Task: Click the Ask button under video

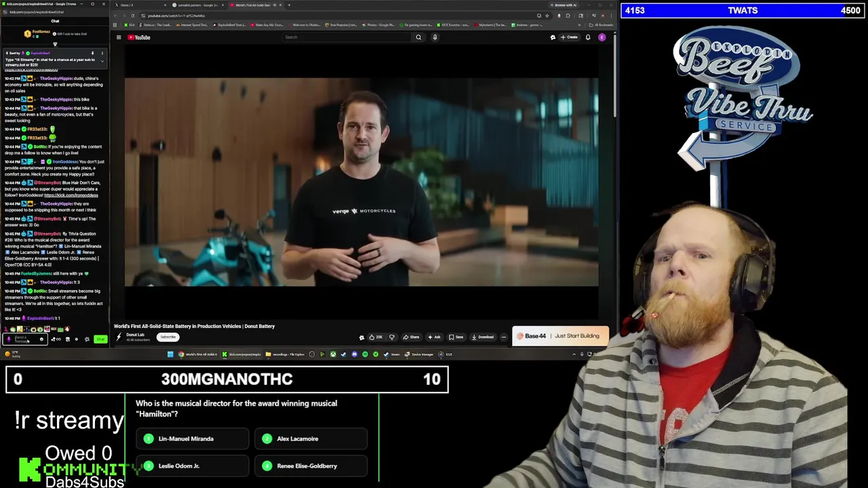Action: pyautogui.click(x=434, y=337)
